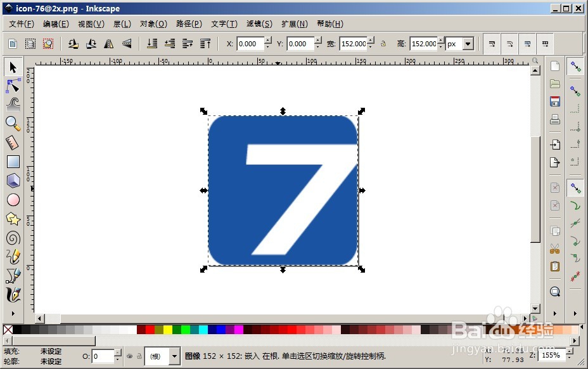588x369 pixels.
Task: Click the Print document icon
Action: pyautogui.click(x=555, y=119)
